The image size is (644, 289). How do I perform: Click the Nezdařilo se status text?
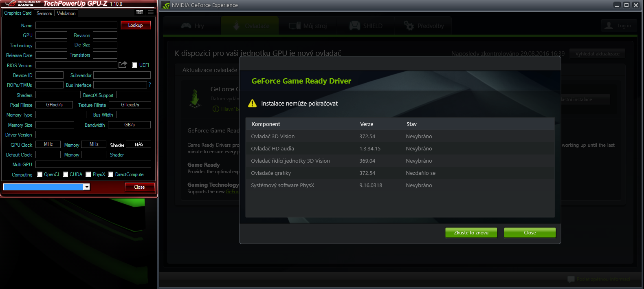421,173
